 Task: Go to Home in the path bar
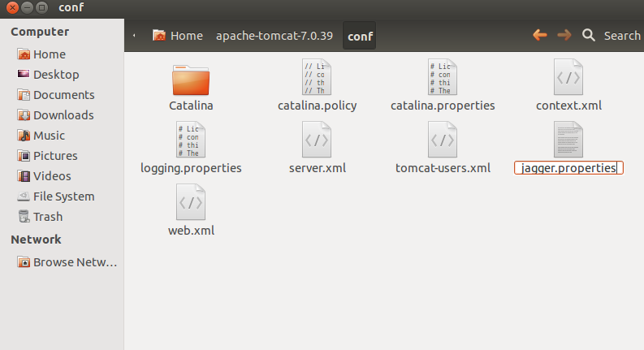pos(178,36)
